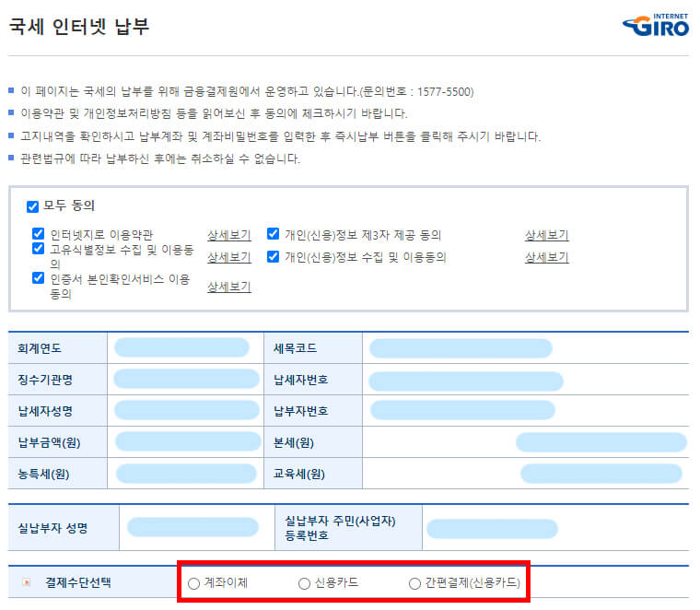The height and width of the screenshot is (610, 700).
Task: Click the Internet GIRO logo
Action: coord(656,26)
